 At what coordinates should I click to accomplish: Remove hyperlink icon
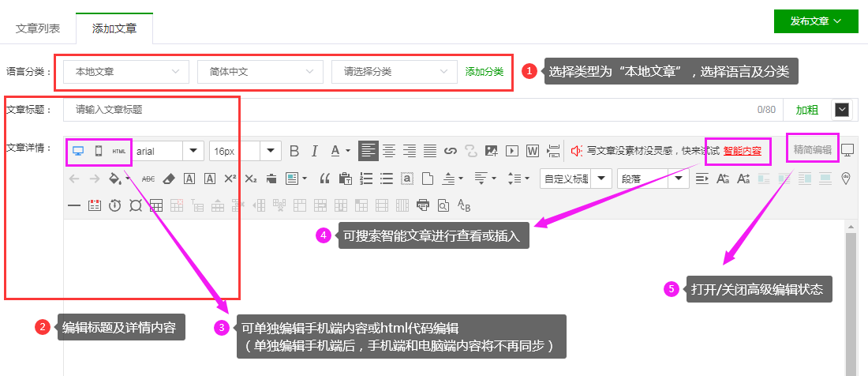coord(470,151)
